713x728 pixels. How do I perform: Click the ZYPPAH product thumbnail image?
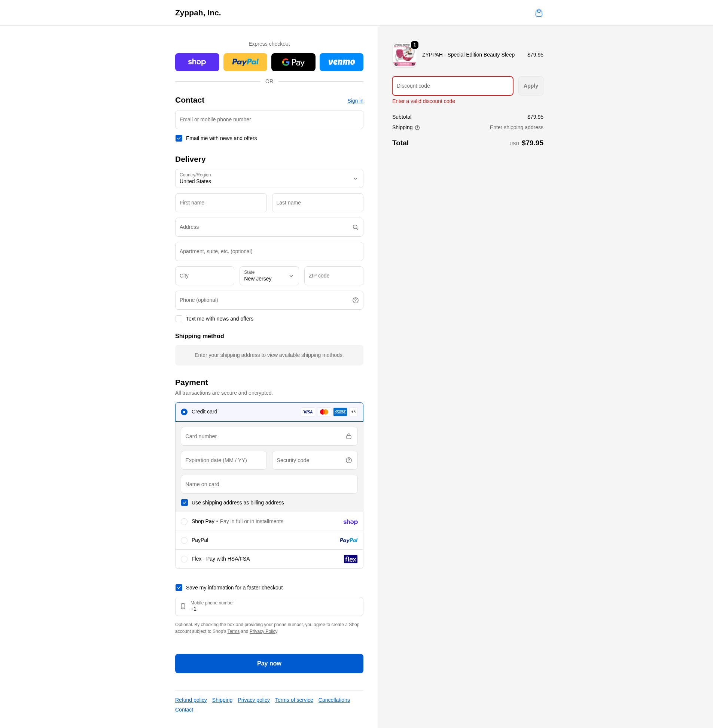click(x=404, y=55)
